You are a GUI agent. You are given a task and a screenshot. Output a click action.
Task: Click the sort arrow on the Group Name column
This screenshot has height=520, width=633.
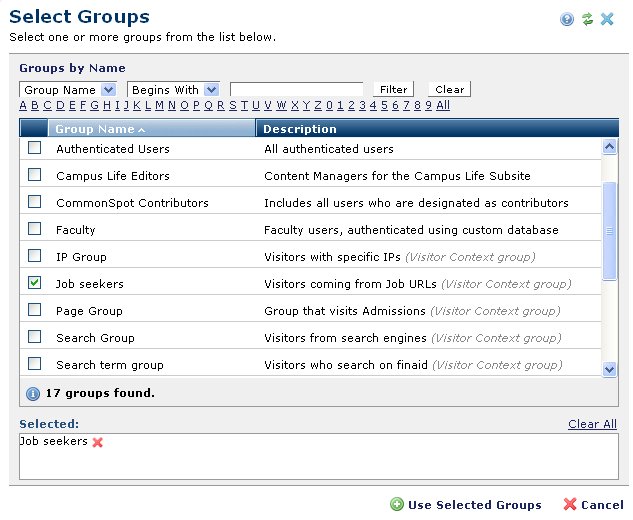(x=141, y=130)
